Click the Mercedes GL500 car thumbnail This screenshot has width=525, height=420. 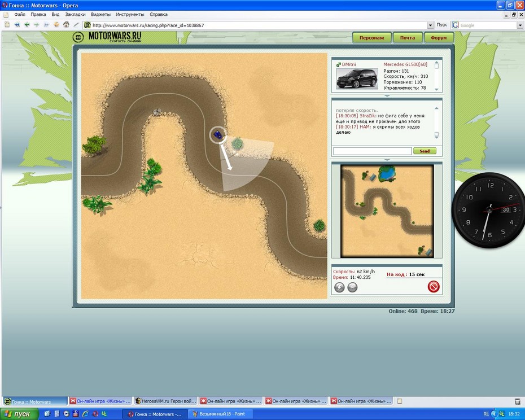pos(357,78)
